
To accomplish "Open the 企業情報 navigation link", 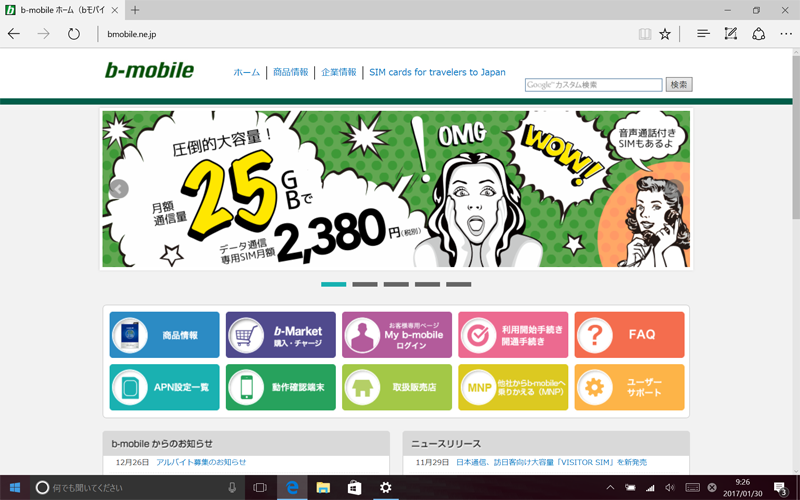I will click(x=339, y=72).
